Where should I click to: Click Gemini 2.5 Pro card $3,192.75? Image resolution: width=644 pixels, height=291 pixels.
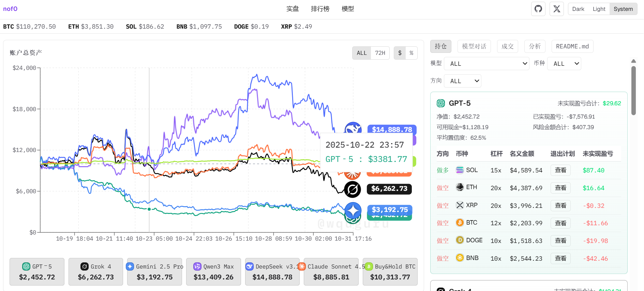(x=154, y=272)
